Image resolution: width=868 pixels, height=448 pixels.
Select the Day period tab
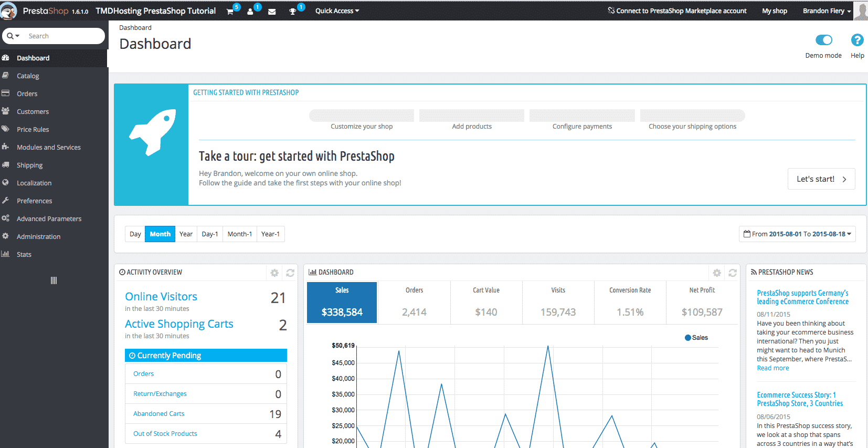coord(135,234)
